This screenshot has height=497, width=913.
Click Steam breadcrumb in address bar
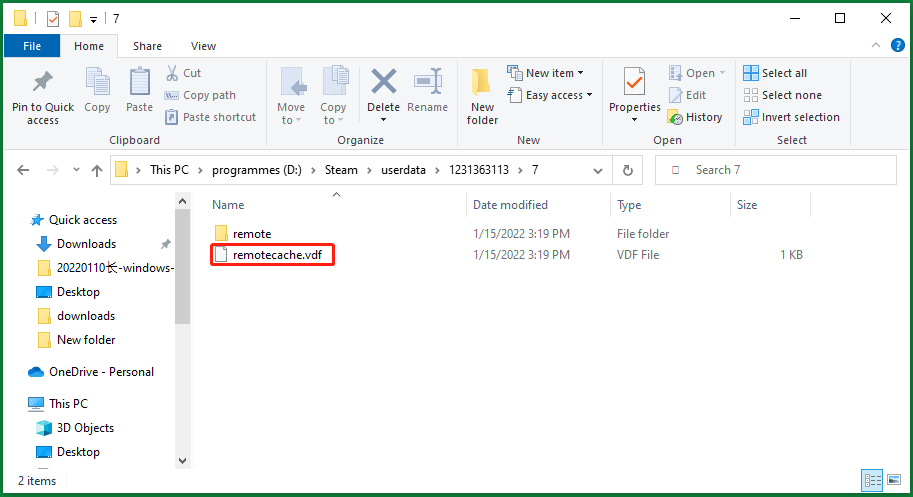341,170
